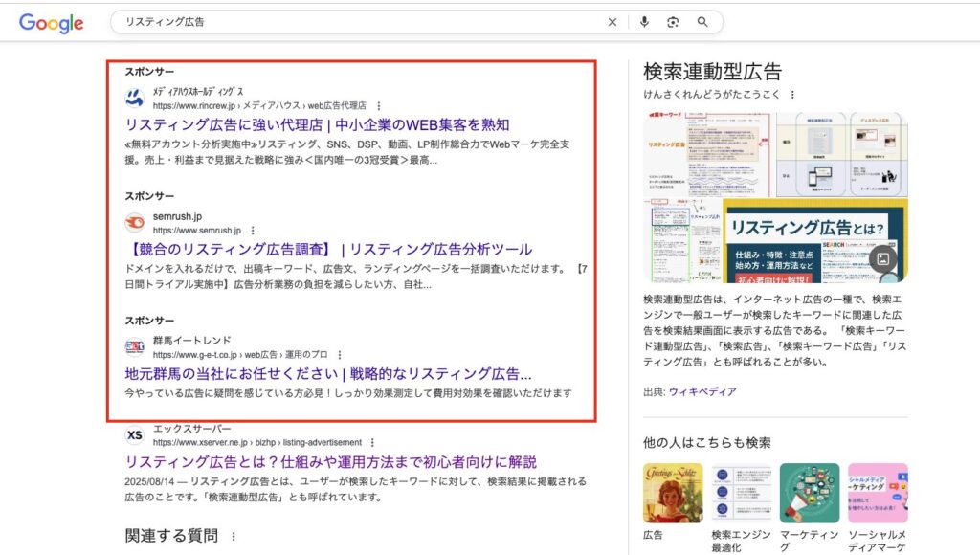Open the 競合のリスティング広告調査 ad link
The height and width of the screenshot is (555, 980).
click(329, 250)
